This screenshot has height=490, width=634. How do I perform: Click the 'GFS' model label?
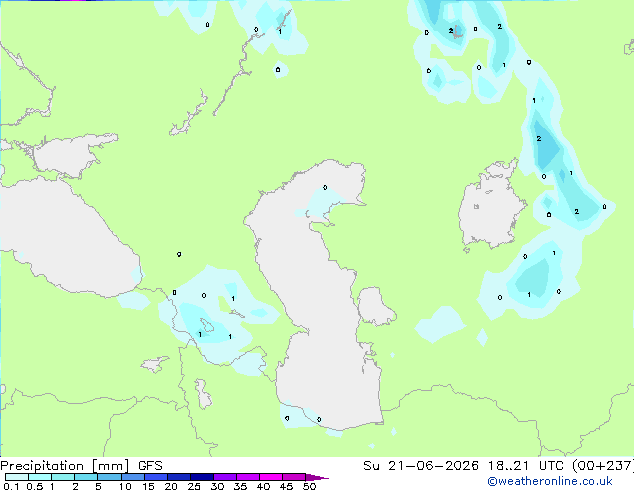(150, 466)
